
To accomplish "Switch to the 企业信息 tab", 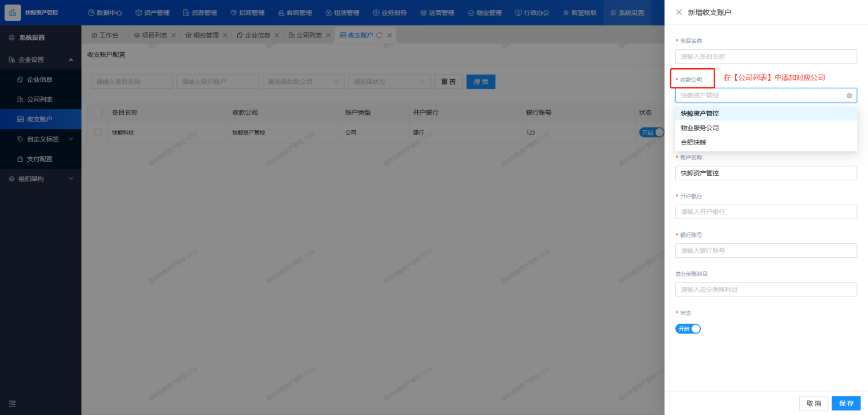I will [x=253, y=35].
